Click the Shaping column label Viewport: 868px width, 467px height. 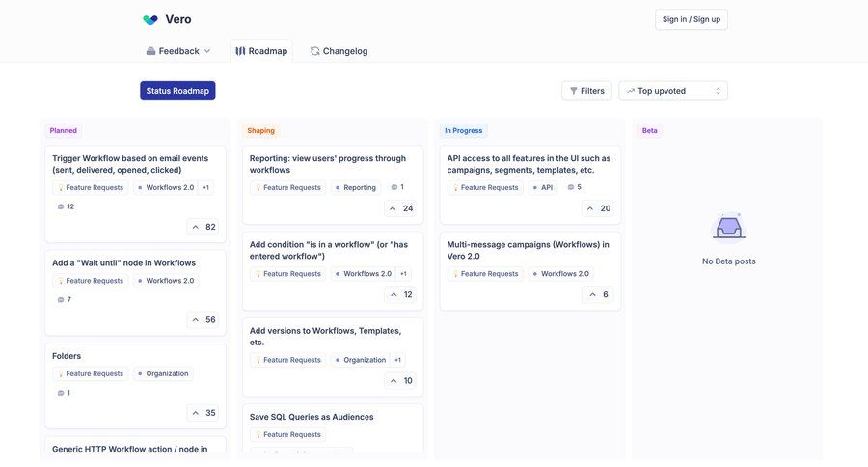pyautogui.click(x=260, y=130)
